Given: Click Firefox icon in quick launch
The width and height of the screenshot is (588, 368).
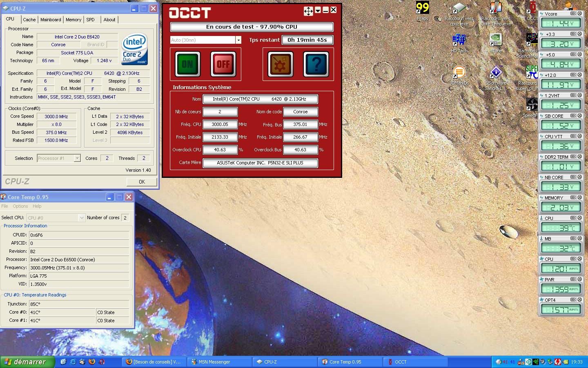Looking at the screenshot, I should (92, 361).
